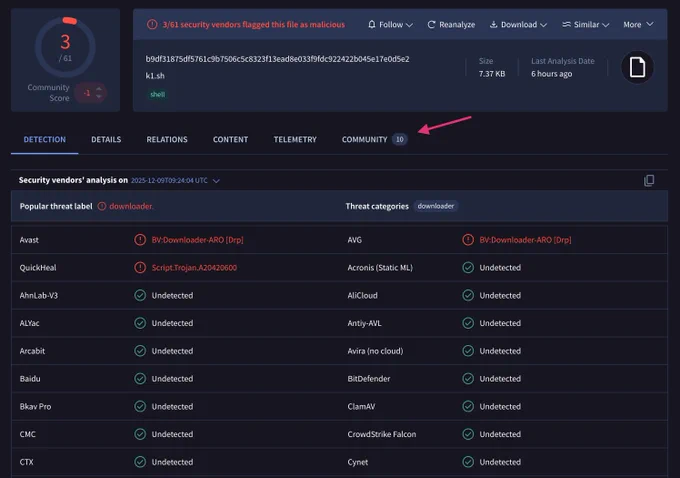The height and width of the screenshot is (478, 680).
Task: Click the CrowdStrike Falcon vendor name
Action: [x=382, y=434]
